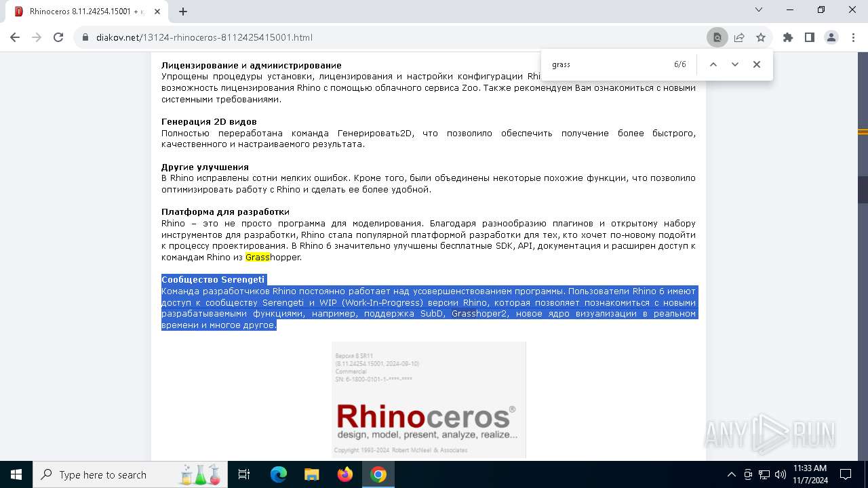Click heading 'Лицензирование и администрирование'
The width and height of the screenshot is (868, 488).
coord(252,66)
